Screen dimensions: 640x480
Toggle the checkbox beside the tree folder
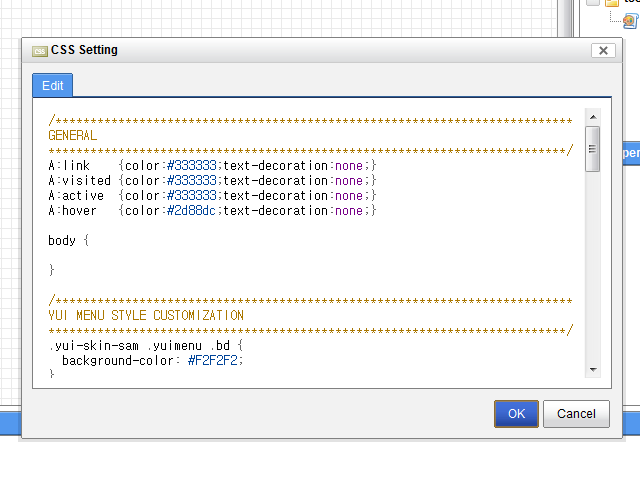[x=593, y=4]
